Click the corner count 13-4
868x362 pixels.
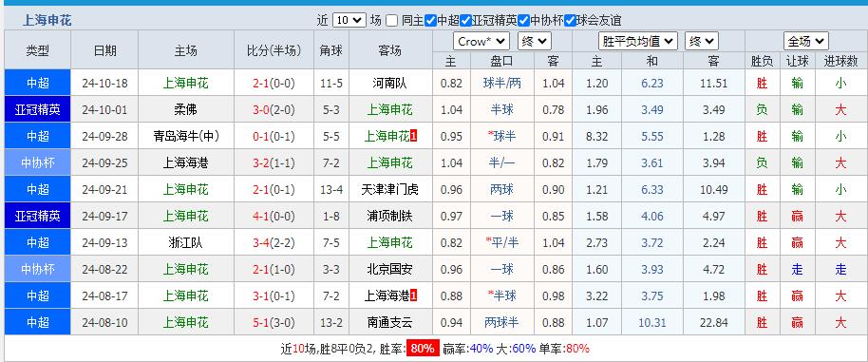point(331,189)
